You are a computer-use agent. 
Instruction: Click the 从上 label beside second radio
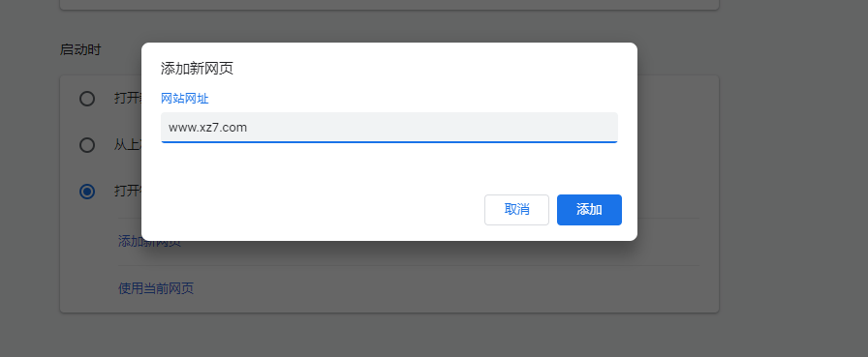(127, 145)
